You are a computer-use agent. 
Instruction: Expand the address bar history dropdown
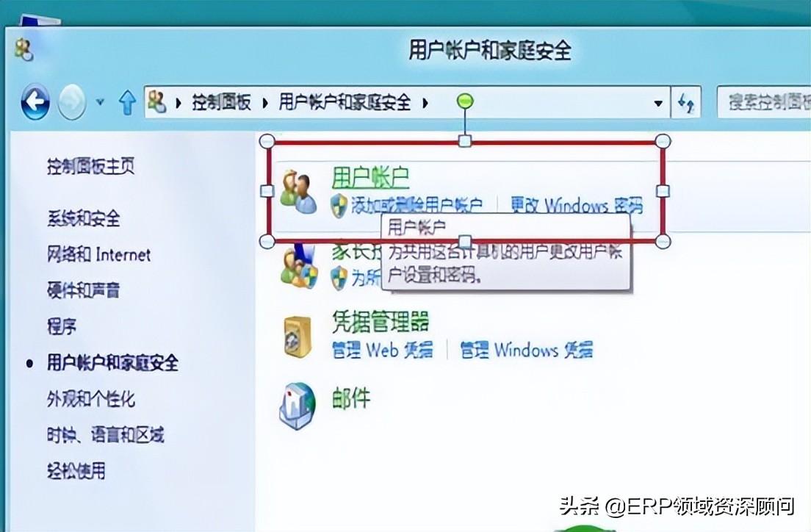[x=658, y=103]
